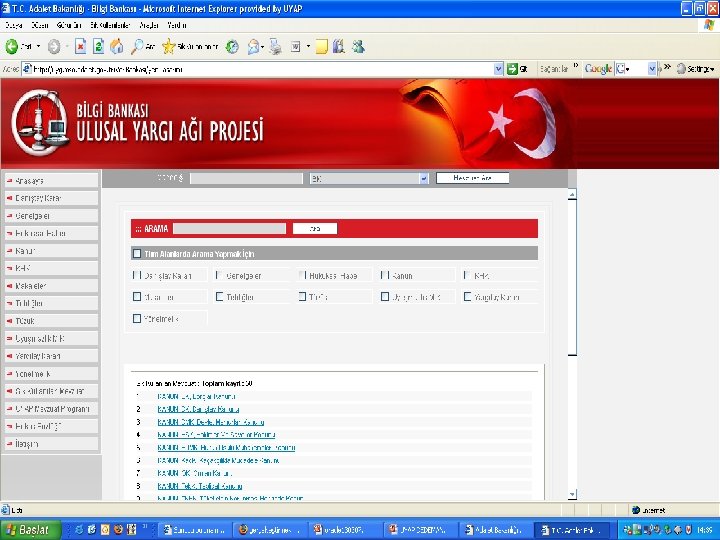Click the page icon in address bar
Image resolution: width=720 pixels, height=540 pixels.
pos(27,69)
